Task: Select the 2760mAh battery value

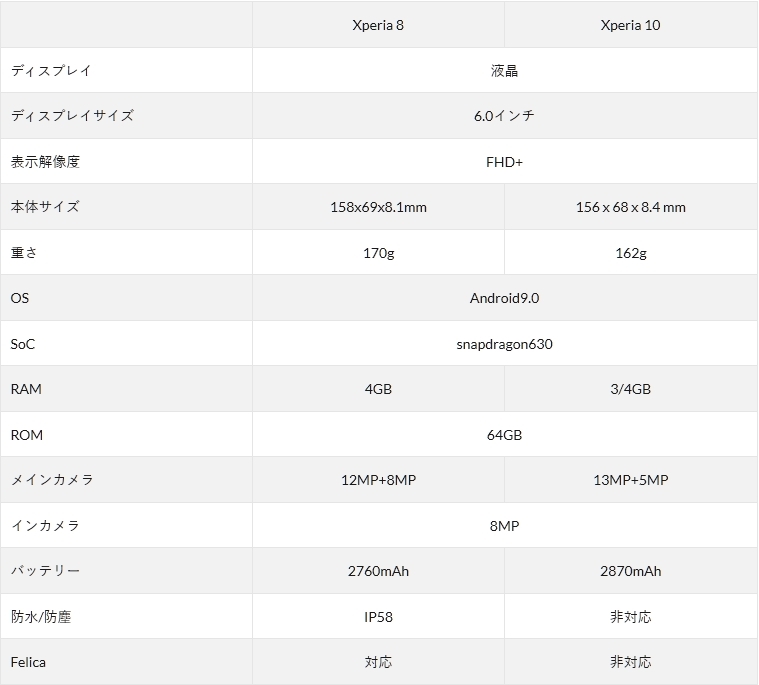Action: point(378,571)
